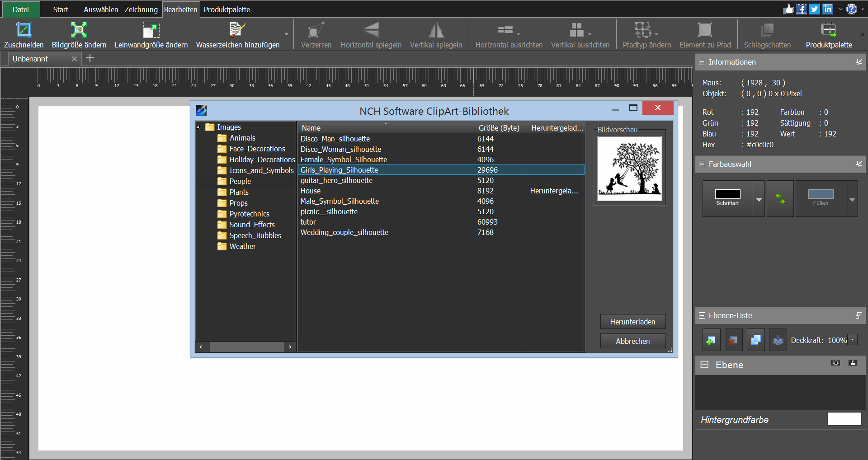Undock the Informationen panel
Viewport: 868px width, 460px height.
[x=859, y=62]
